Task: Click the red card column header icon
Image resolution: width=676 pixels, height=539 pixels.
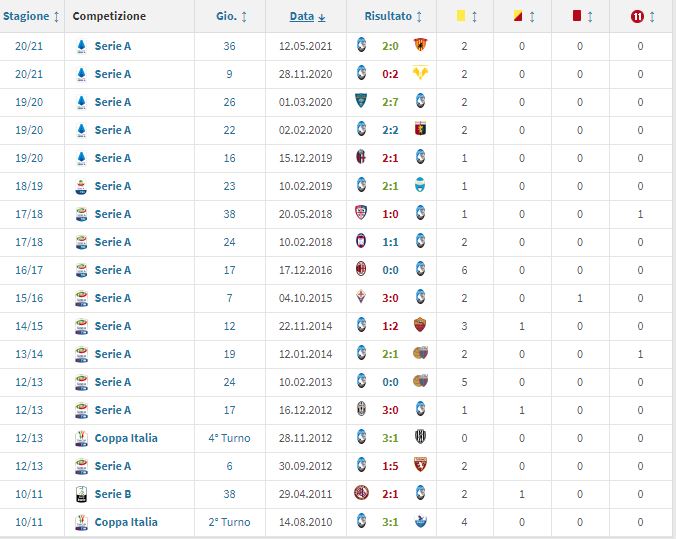Action: (577, 17)
